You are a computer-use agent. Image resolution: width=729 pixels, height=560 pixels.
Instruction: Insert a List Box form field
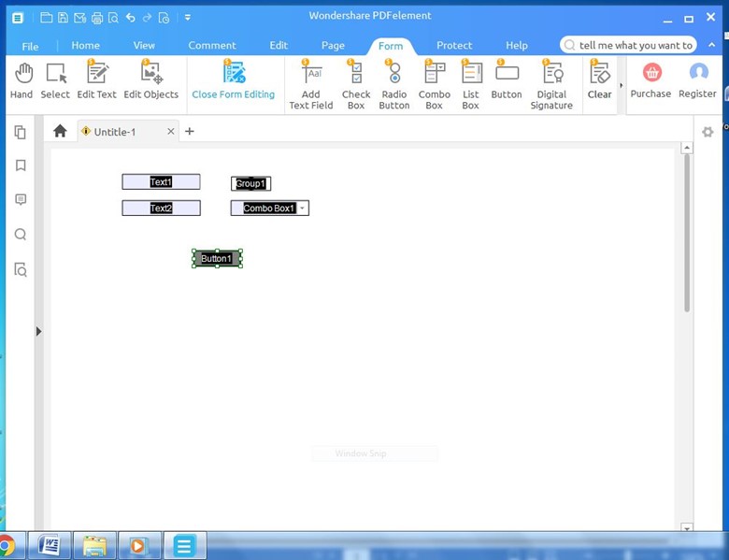coord(471,84)
